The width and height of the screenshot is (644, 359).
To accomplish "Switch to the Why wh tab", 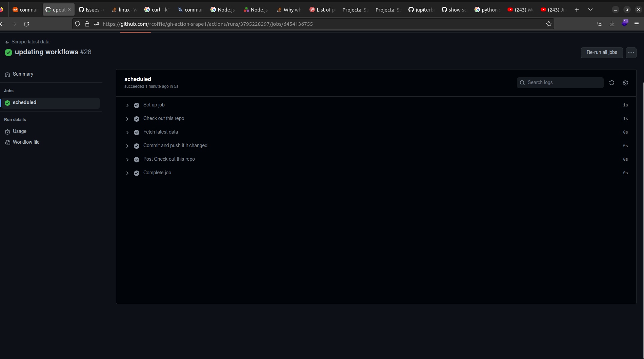I will click(289, 9).
